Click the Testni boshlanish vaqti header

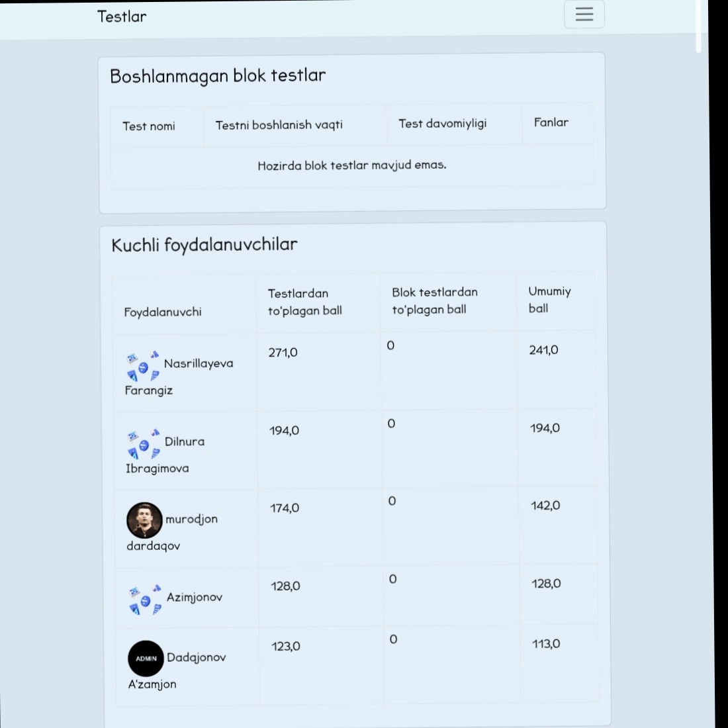279,124
